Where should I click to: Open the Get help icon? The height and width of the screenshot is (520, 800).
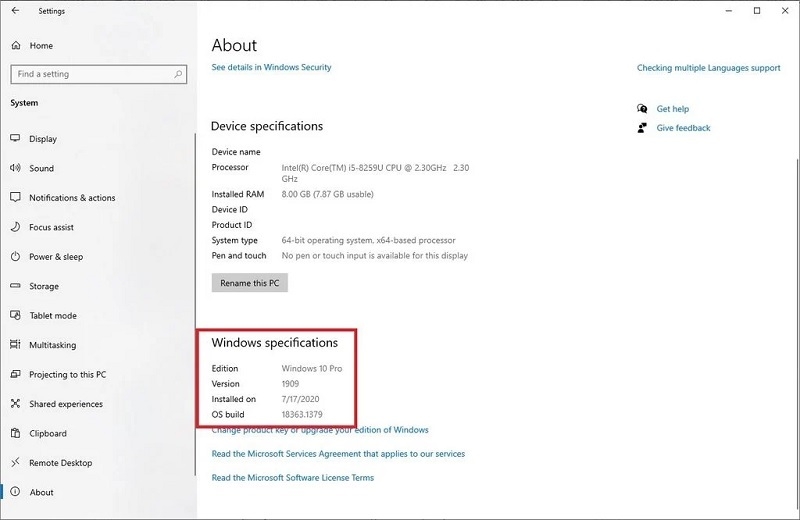point(642,109)
